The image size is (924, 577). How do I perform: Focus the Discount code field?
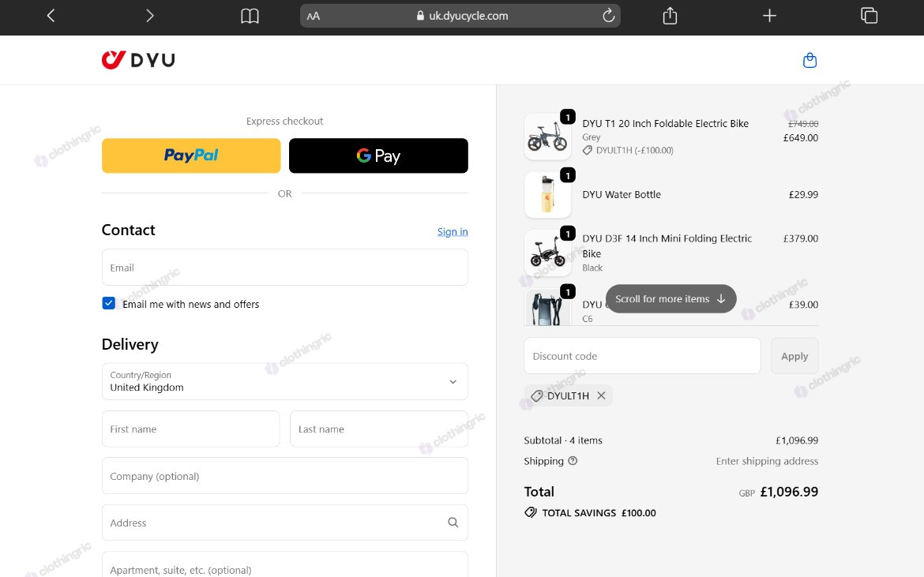[642, 356]
